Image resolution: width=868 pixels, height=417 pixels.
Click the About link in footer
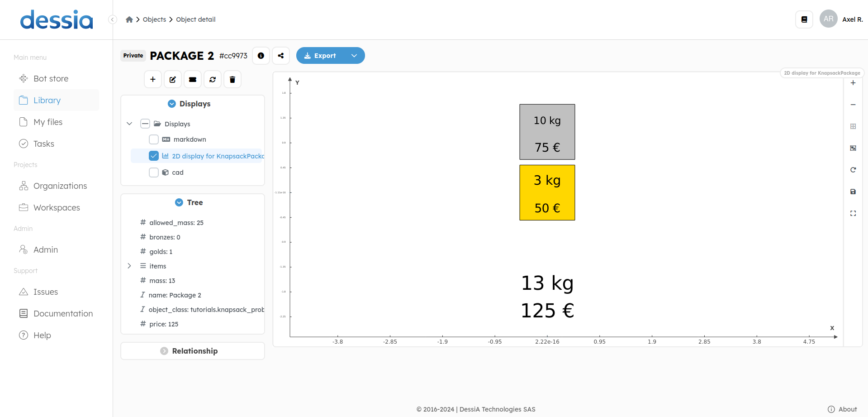tap(842, 409)
